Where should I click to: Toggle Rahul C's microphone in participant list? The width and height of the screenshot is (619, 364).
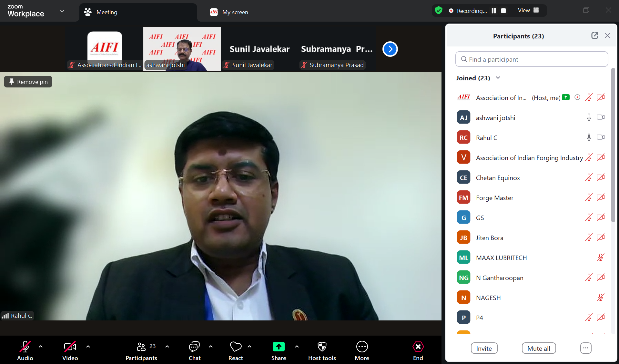point(589,137)
